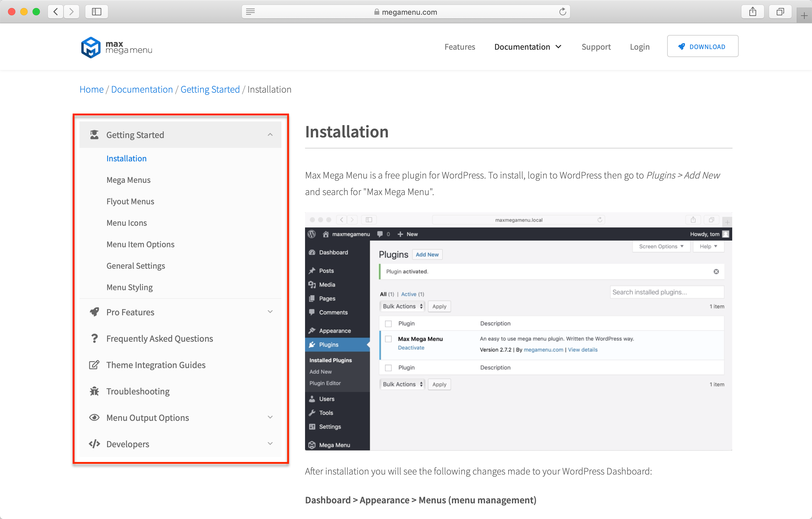Open a new tab with the plus button
This screenshot has width=812, height=519.
pos(804,16)
